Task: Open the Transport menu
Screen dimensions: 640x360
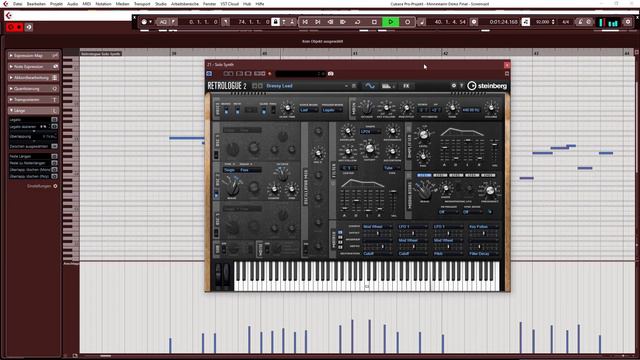Action: click(142, 4)
